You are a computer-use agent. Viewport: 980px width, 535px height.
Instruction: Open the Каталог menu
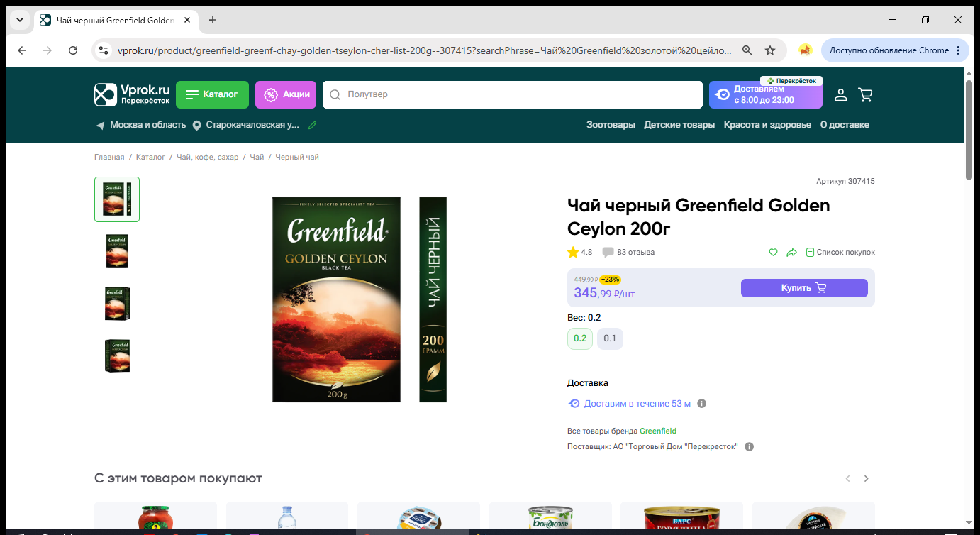[212, 94]
